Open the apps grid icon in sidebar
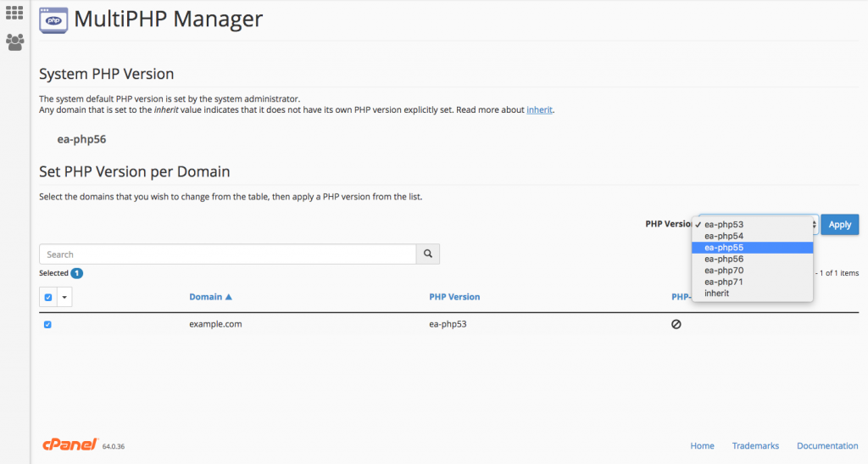 point(14,12)
